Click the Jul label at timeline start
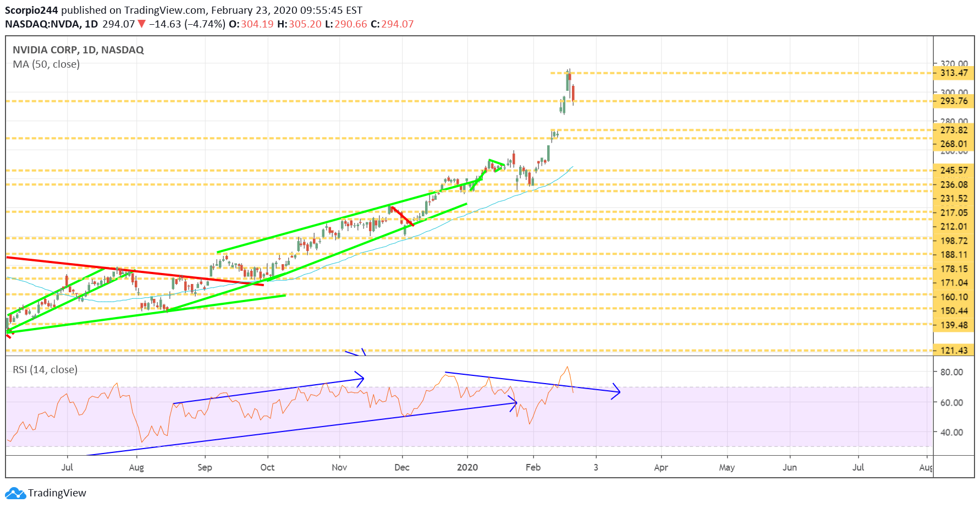This screenshot has height=508, width=980. click(67, 467)
